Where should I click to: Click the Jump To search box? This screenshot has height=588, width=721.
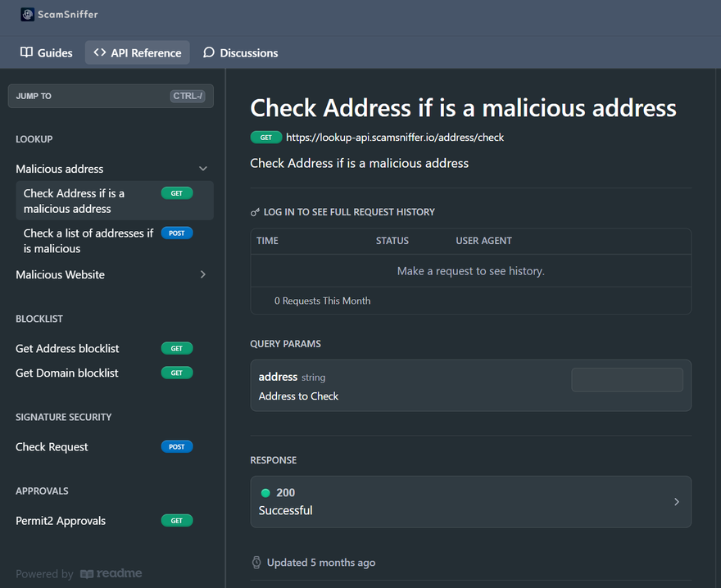[111, 96]
